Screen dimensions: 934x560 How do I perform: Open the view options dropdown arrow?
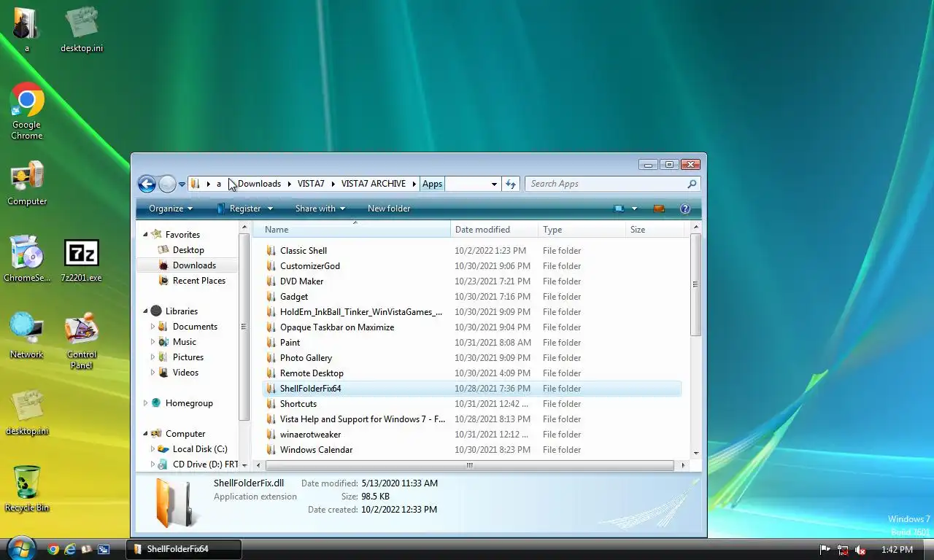point(634,209)
